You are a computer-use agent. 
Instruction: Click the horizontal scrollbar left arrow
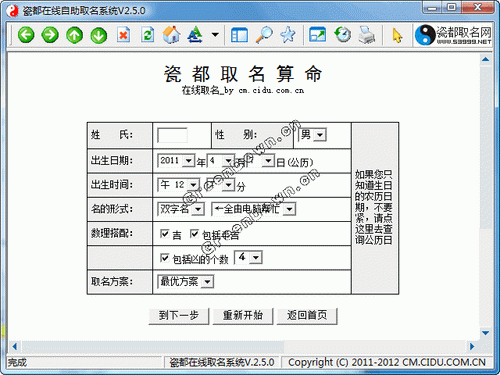click(15, 347)
